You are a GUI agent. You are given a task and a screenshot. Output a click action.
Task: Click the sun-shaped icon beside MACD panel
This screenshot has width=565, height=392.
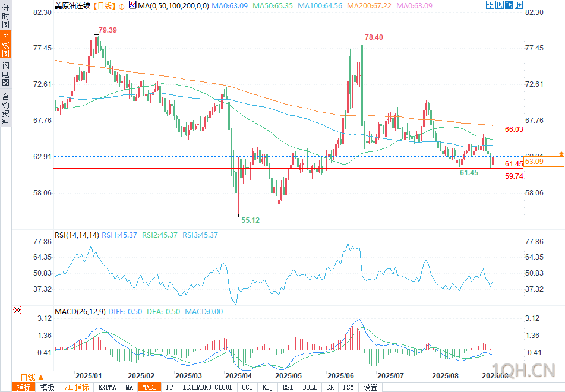[x=17, y=311]
